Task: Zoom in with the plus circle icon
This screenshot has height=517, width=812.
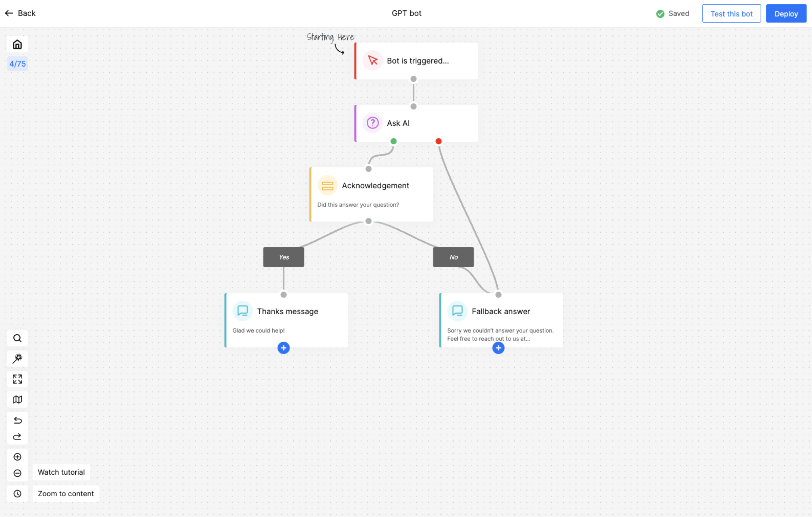Action: (17, 457)
